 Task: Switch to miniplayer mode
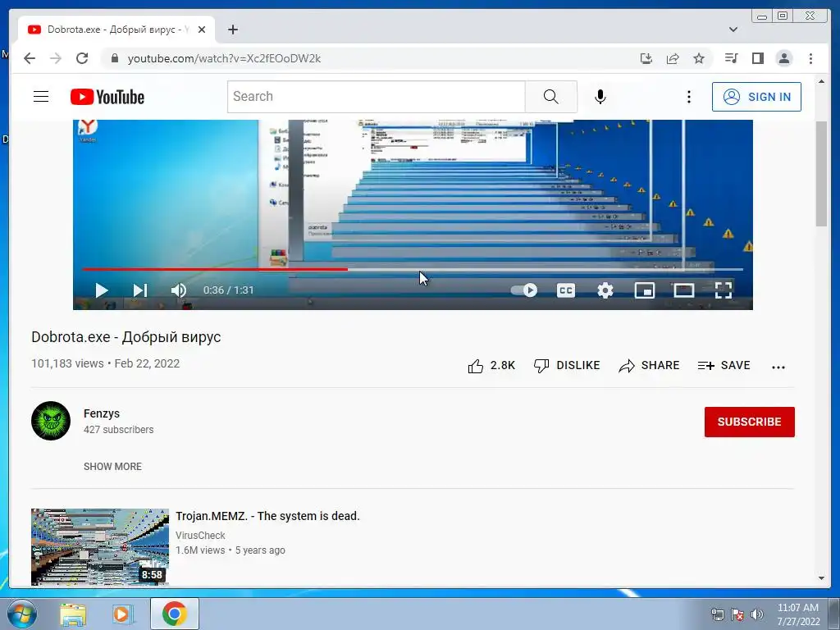(645, 290)
